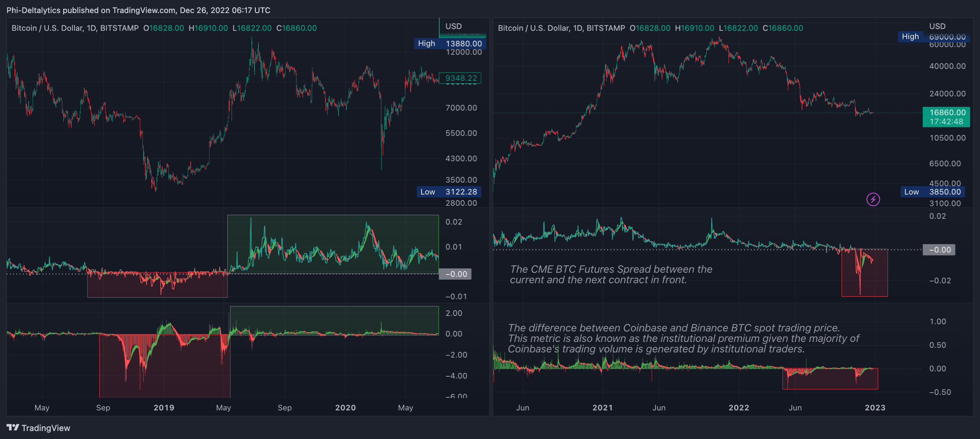Select the green 9348.22 price label
Image resolution: width=980 pixels, height=439 pixels.
click(460, 78)
